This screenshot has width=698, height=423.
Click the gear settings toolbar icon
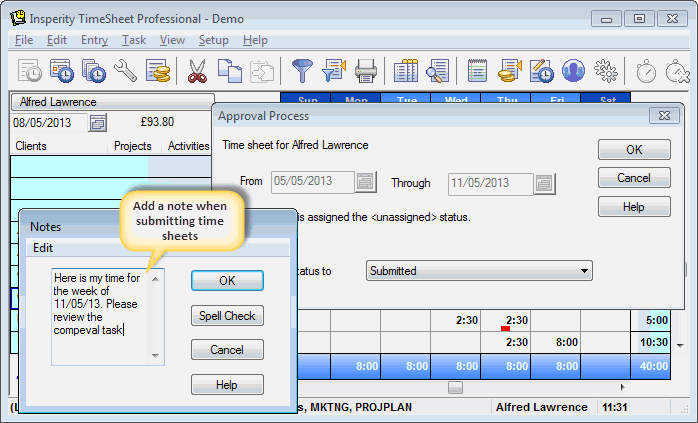coord(606,71)
